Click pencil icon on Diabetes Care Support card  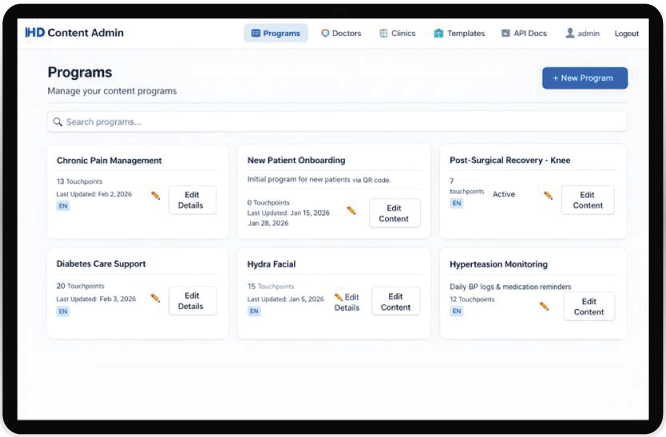pyautogui.click(x=155, y=298)
